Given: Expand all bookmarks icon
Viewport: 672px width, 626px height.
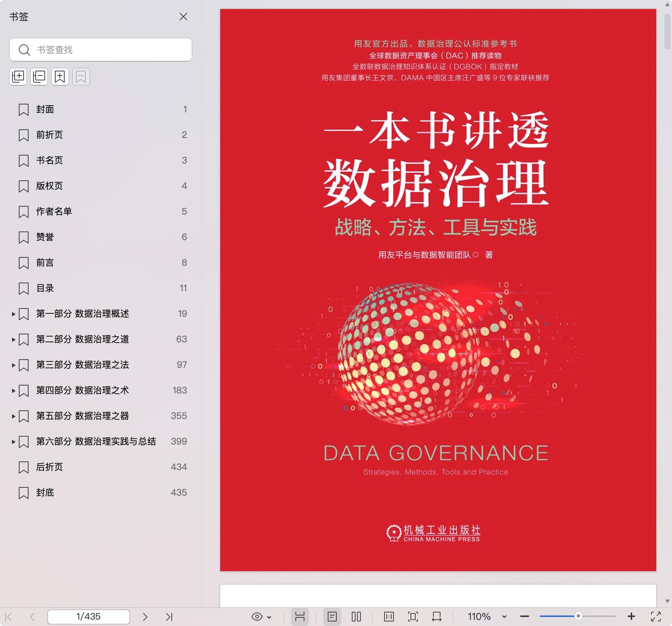Looking at the screenshot, I should click(18, 77).
